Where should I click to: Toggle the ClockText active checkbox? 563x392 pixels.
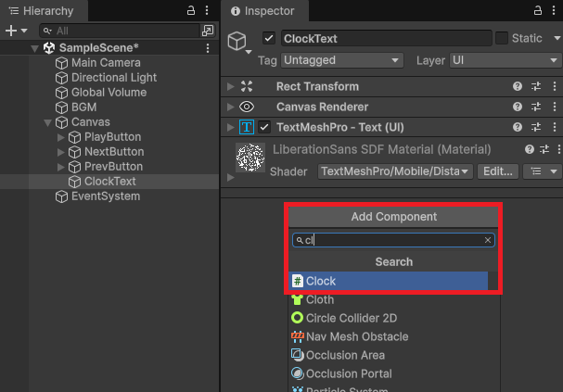coord(269,39)
